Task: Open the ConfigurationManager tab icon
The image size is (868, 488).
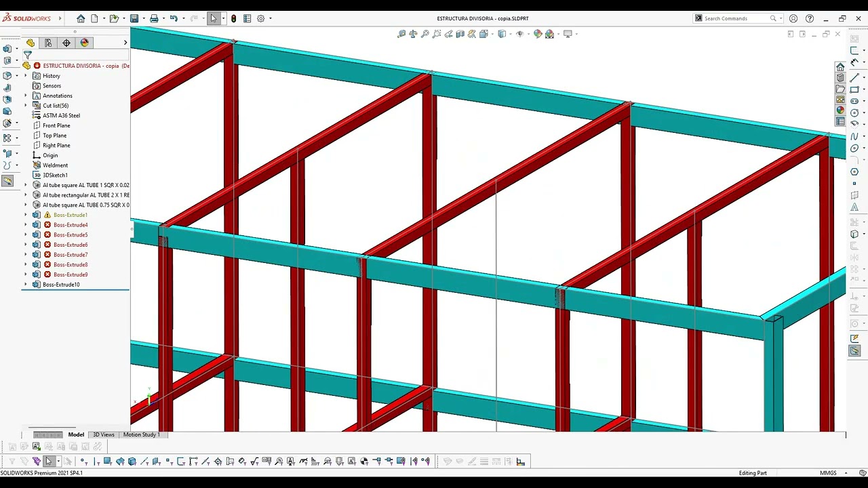Action: 66,43
